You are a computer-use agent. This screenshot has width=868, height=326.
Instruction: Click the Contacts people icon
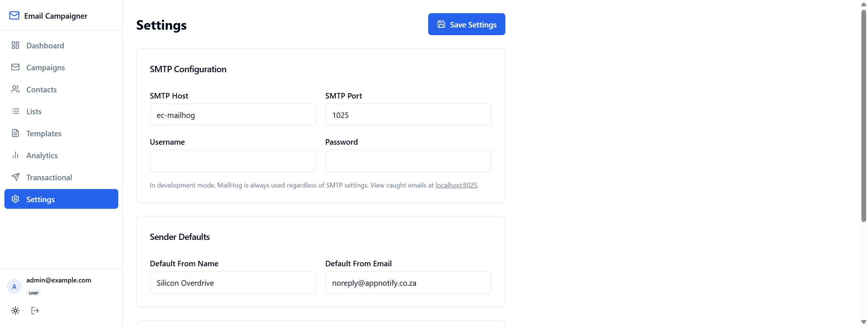point(15,89)
